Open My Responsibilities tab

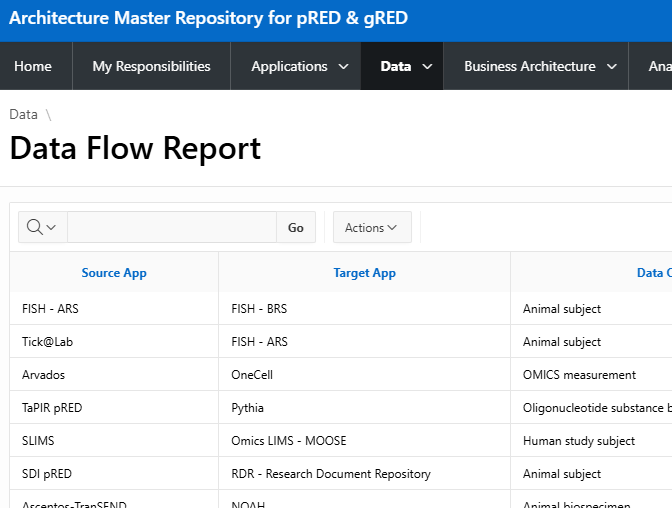(x=151, y=66)
